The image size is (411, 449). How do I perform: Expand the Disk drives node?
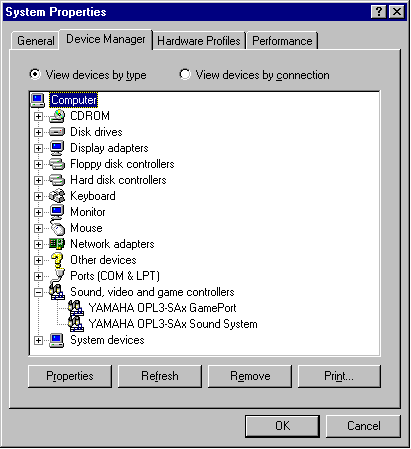(38, 132)
